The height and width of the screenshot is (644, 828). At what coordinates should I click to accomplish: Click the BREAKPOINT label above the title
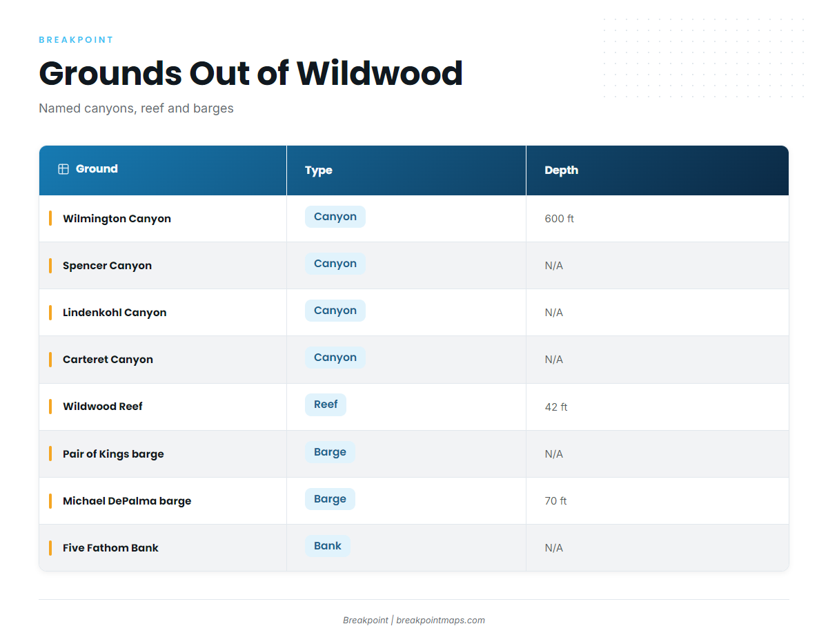(76, 40)
